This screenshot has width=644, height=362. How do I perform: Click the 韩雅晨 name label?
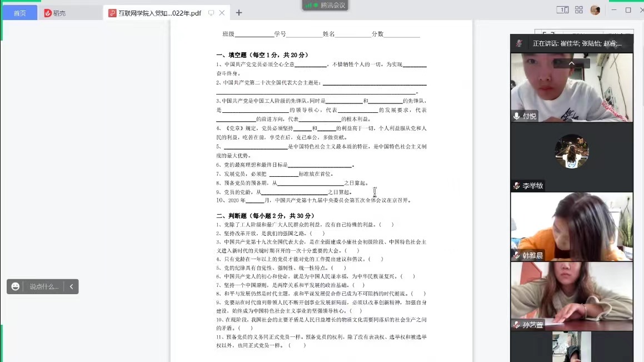[533, 256]
